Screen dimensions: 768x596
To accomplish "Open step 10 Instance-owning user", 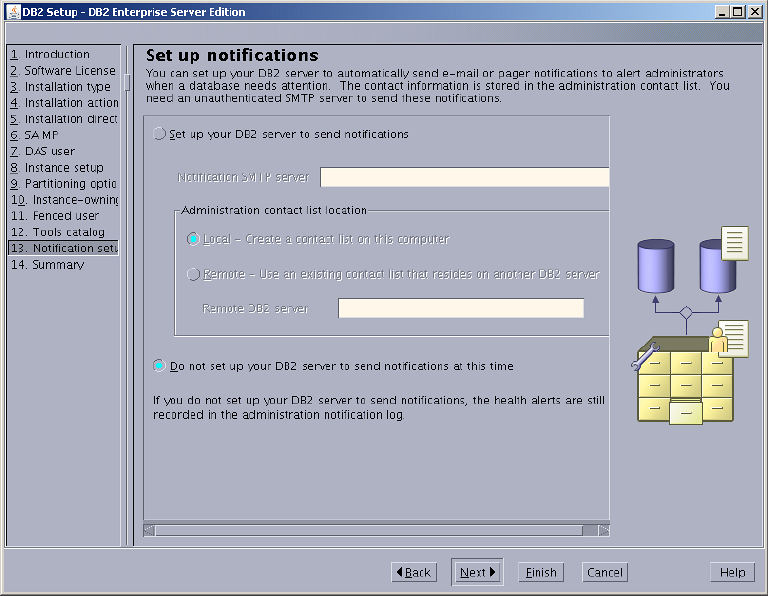I will tap(64, 200).
